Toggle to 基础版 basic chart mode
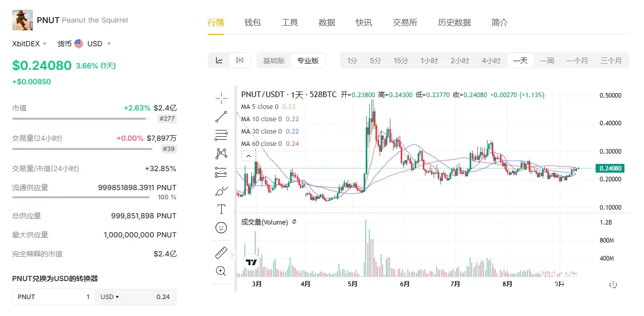The image size is (644, 316). pyautogui.click(x=274, y=61)
